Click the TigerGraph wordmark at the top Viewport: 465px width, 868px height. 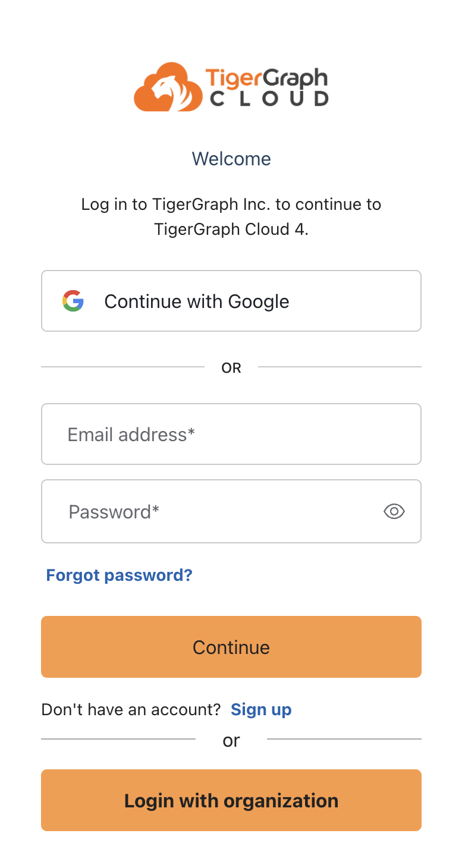[266, 77]
